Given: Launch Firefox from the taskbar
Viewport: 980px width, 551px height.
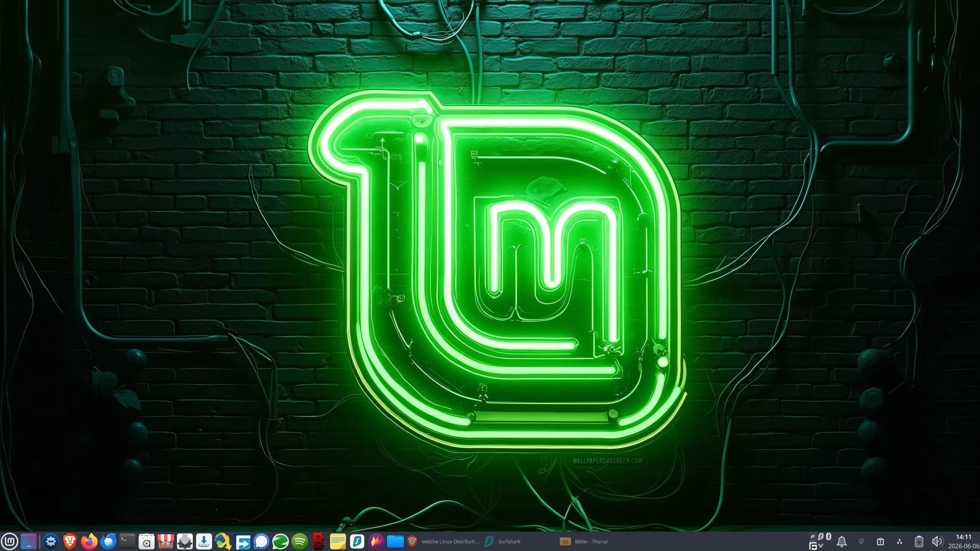Looking at the screenshot, I should click(x=89, y=541).
